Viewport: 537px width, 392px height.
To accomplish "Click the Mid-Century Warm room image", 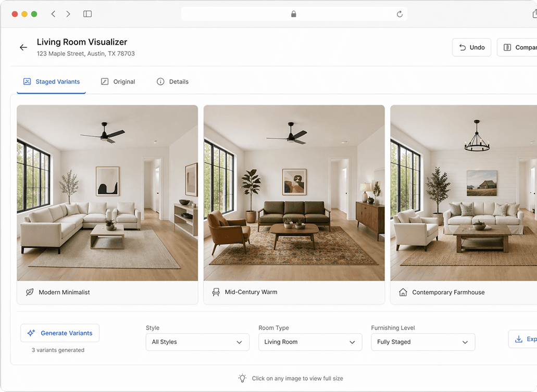I will coord(294,193).
